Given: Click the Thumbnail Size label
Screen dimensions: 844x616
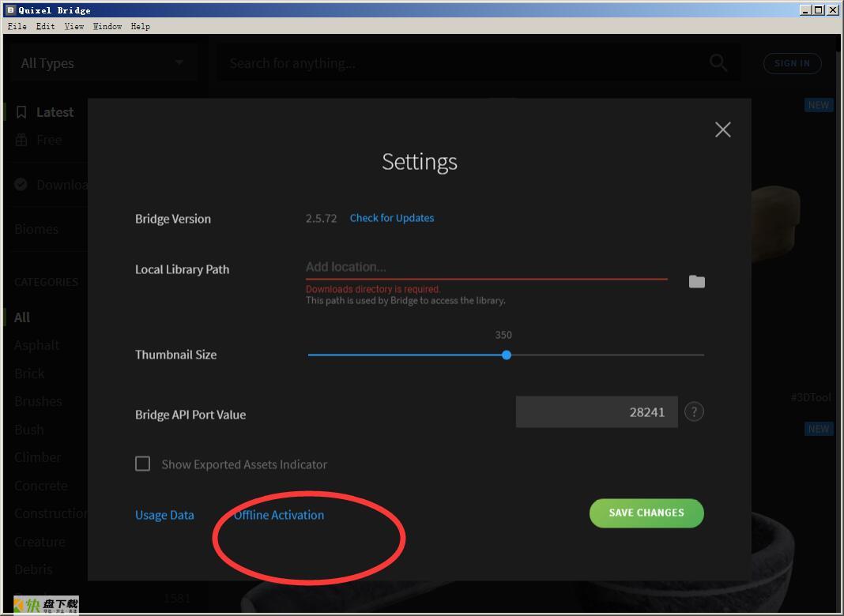Looking at the screenshot, I should click(x=176, y=354).
